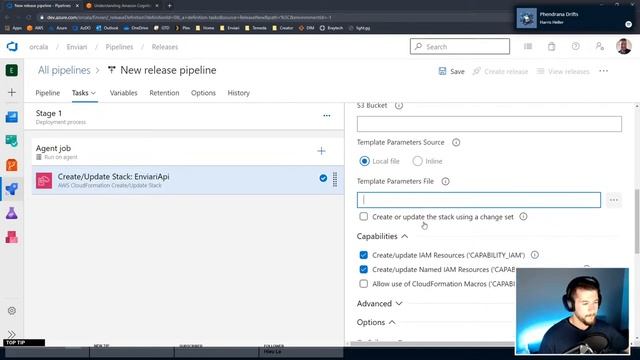Open the orange sidebar service icon
The width and height of the screenshot is (640, 360).
click(x=11, y=165)
